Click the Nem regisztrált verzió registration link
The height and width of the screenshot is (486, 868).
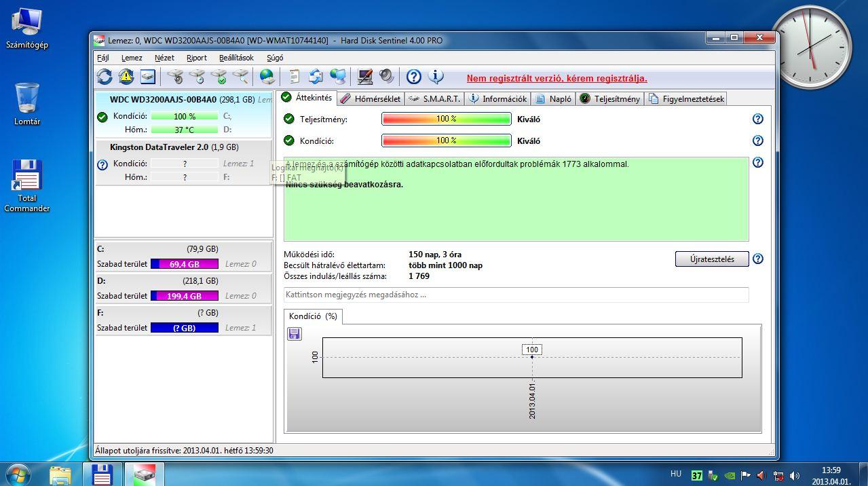(x=556, y=78)
